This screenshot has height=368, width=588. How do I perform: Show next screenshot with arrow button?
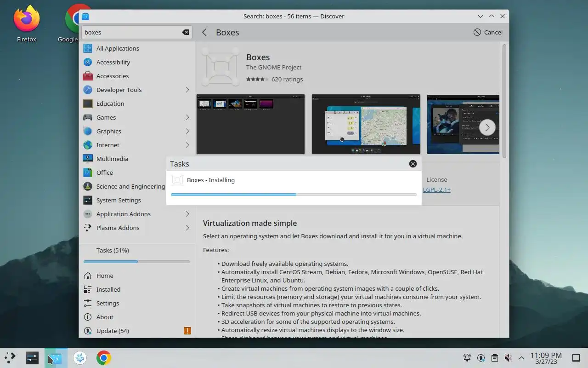(487, 127)
